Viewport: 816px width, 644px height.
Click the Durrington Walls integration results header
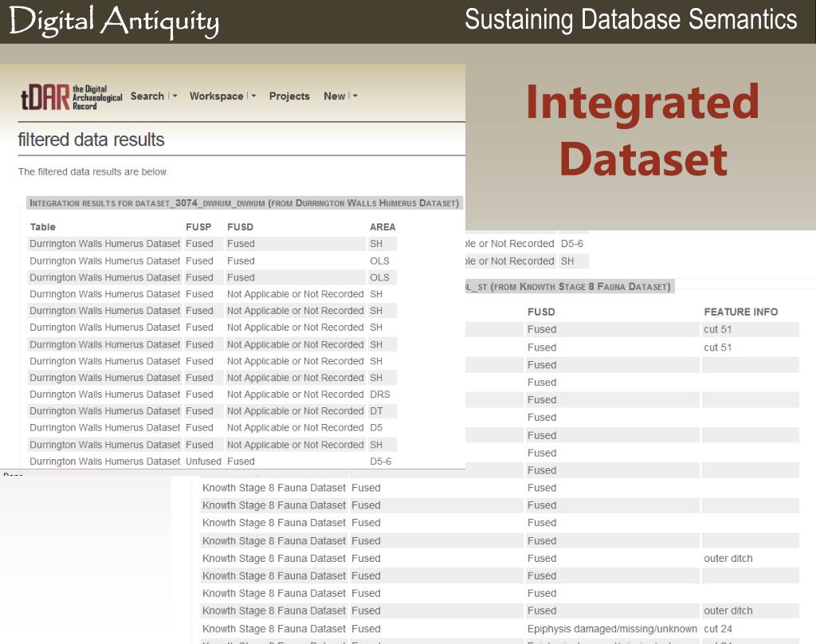[x=245, y=203]
